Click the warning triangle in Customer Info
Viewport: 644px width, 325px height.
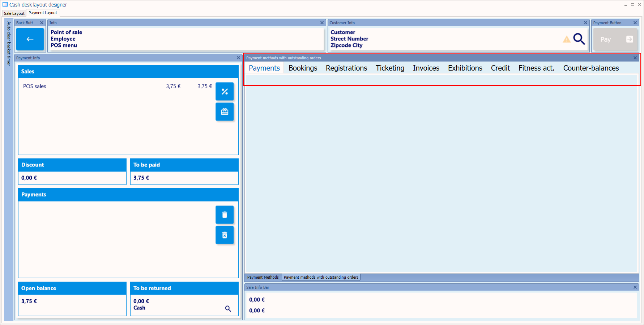coord(567,39)
